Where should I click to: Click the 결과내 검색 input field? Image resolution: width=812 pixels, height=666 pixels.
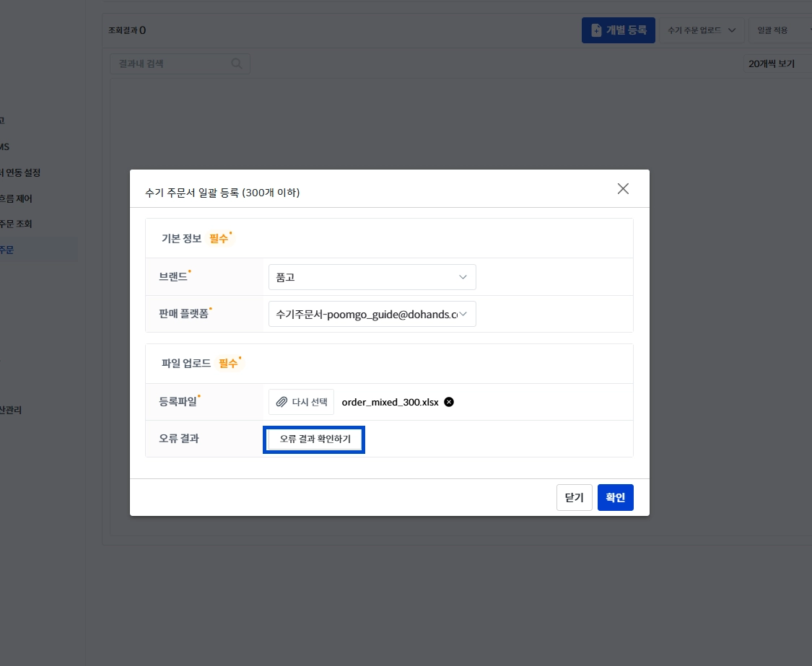[180, 63]
